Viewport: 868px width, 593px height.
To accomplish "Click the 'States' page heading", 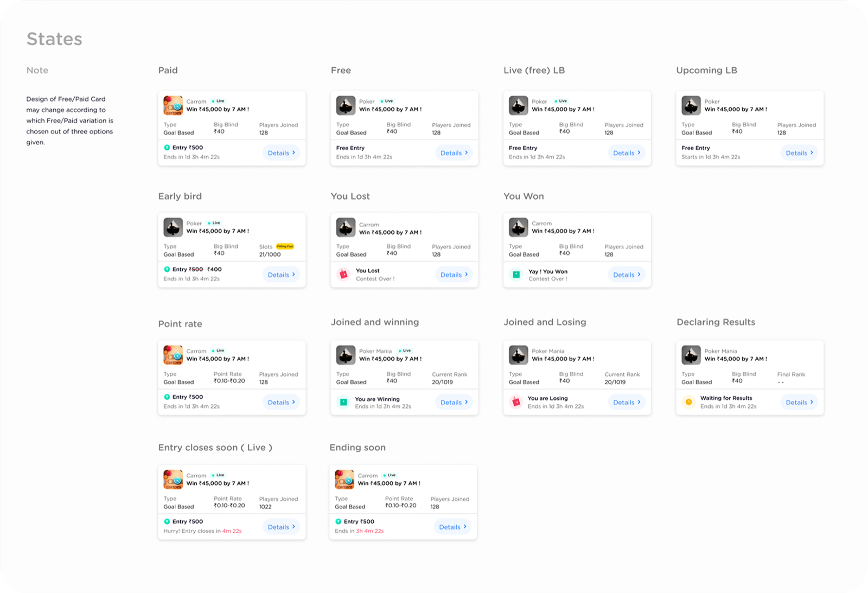I will tap(54, 39).
